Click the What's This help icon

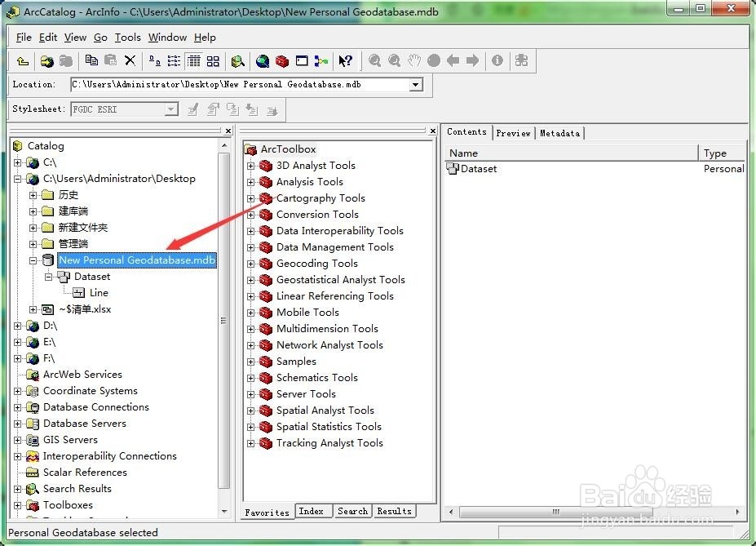[x=345, y=60]
